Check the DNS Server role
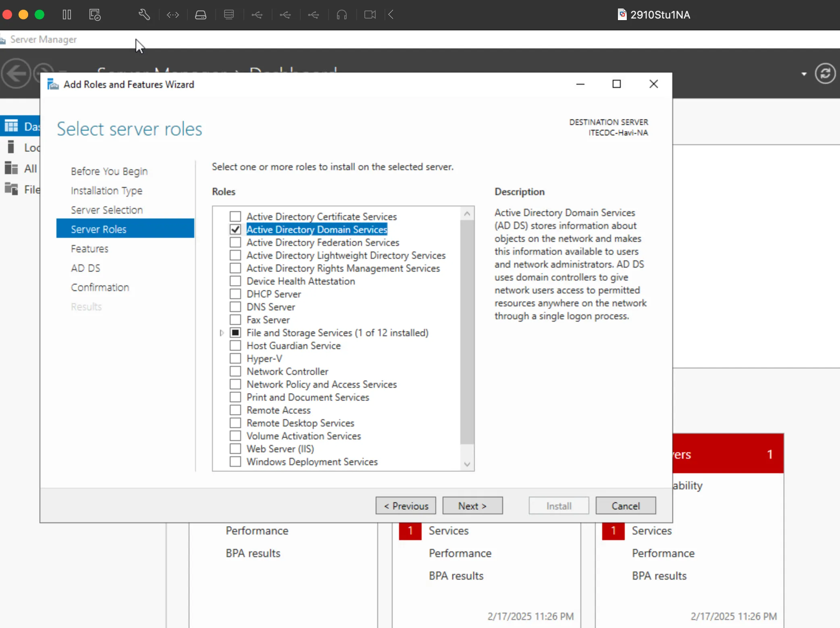This screenshot has width=840, height=628. click(x=235, y=307)
